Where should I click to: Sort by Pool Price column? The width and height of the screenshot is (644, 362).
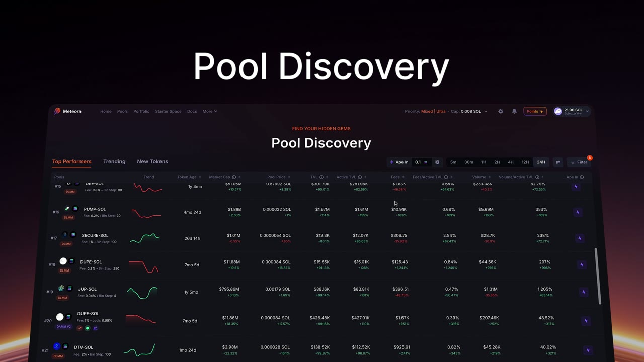(278, 177)
